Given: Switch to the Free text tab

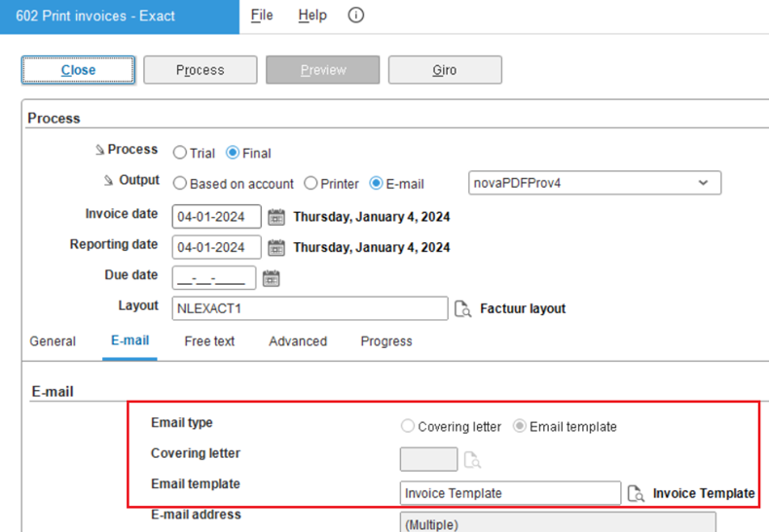Looking at the screenshot, I should pyautogui.click(x=209, y=341).
